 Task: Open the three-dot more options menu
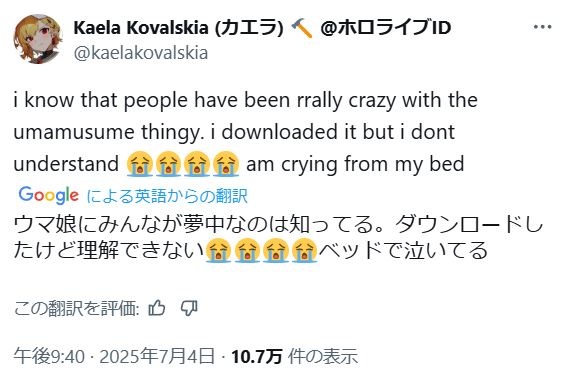tap(542, 27)
